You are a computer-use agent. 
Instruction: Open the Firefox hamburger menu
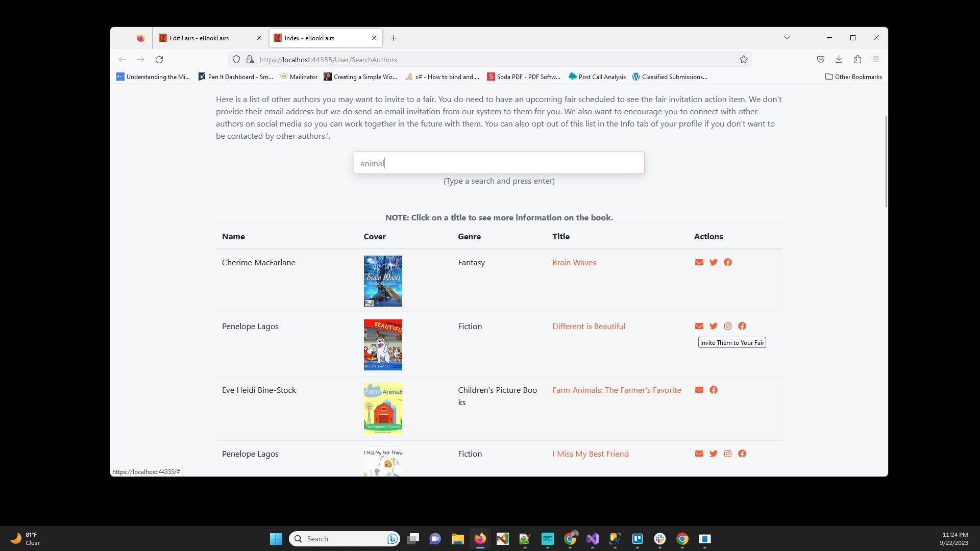(876, 59)
